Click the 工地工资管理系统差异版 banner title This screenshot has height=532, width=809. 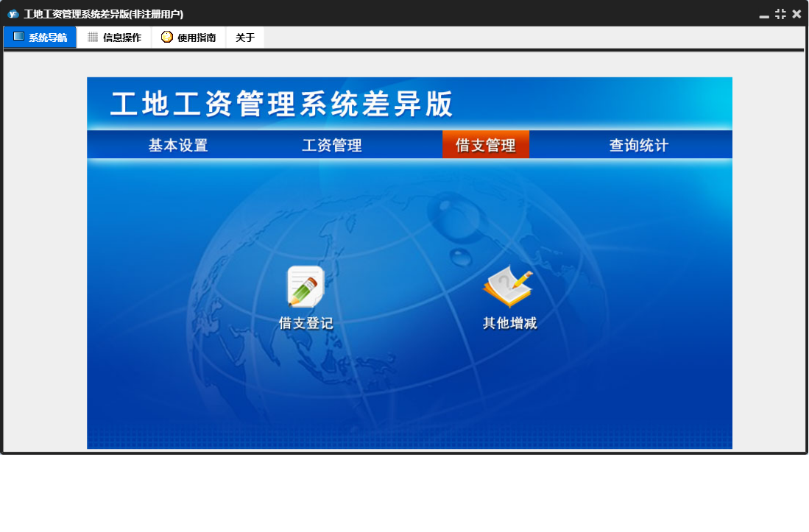tap(282, 104)
